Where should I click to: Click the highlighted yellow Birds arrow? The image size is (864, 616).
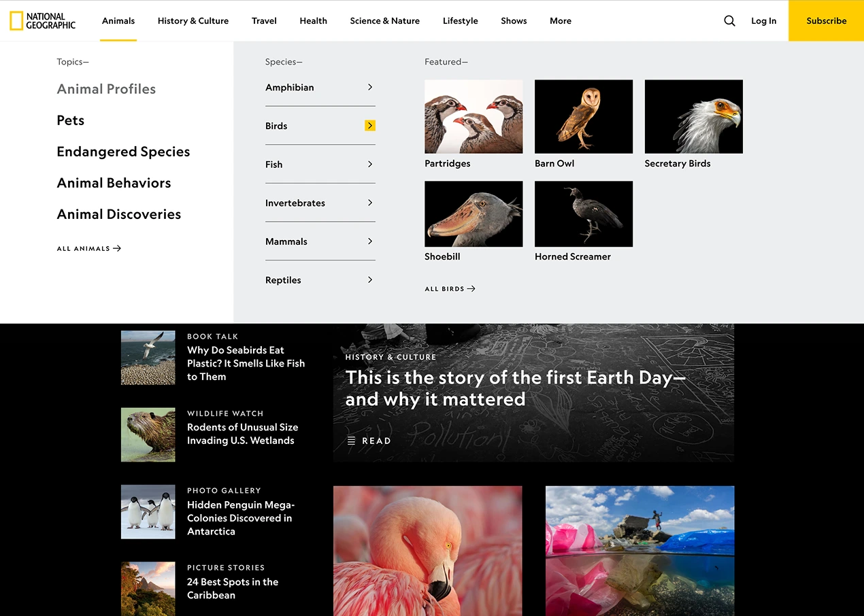370,126
